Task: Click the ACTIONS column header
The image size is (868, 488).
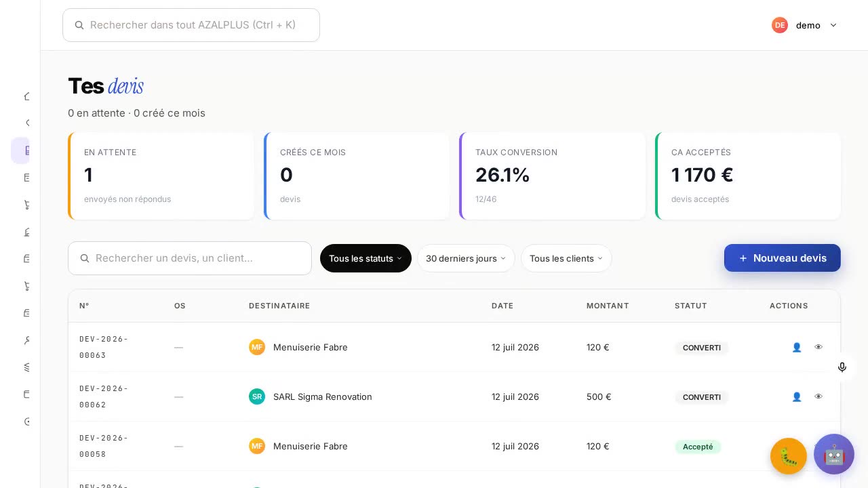Action: pyautogui.click(x=789, y=306)
